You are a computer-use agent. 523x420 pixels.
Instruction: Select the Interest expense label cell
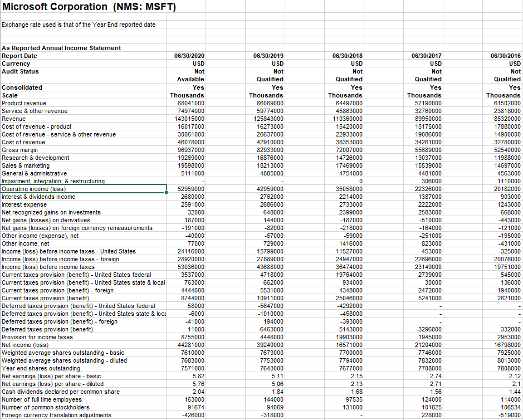pos(25,204)
